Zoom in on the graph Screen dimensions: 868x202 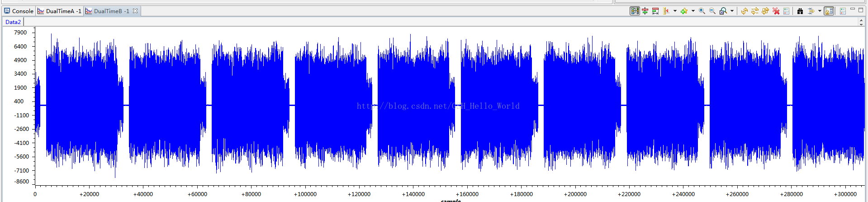pyautogui.click(x=702, y=11)
